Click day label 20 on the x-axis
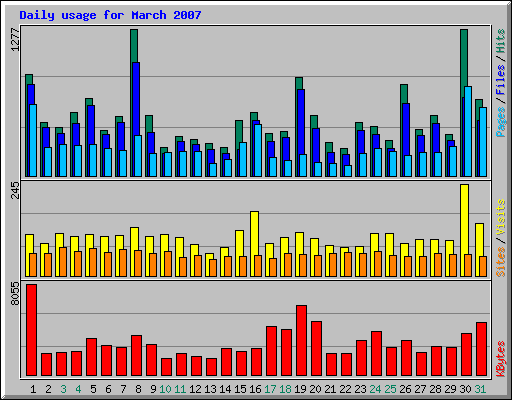The image size is (512, 400). coord(315,389)
